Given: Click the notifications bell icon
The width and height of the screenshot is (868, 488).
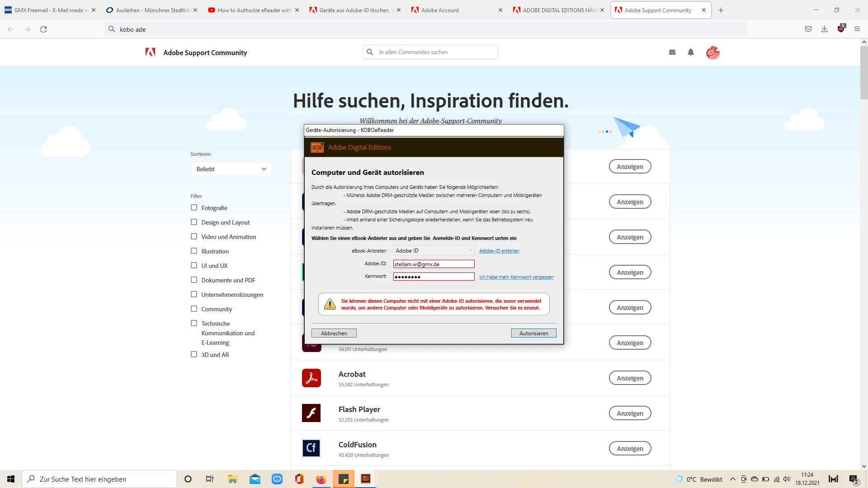Looking at the screenshot, I should pos(691,52).
